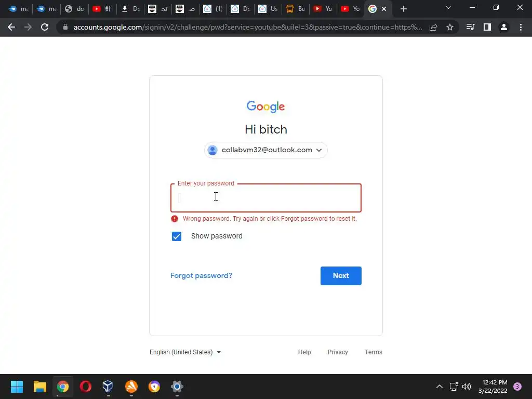532x399 pixels.
Task: Open the Help link
Action: (x=304, y=352)
